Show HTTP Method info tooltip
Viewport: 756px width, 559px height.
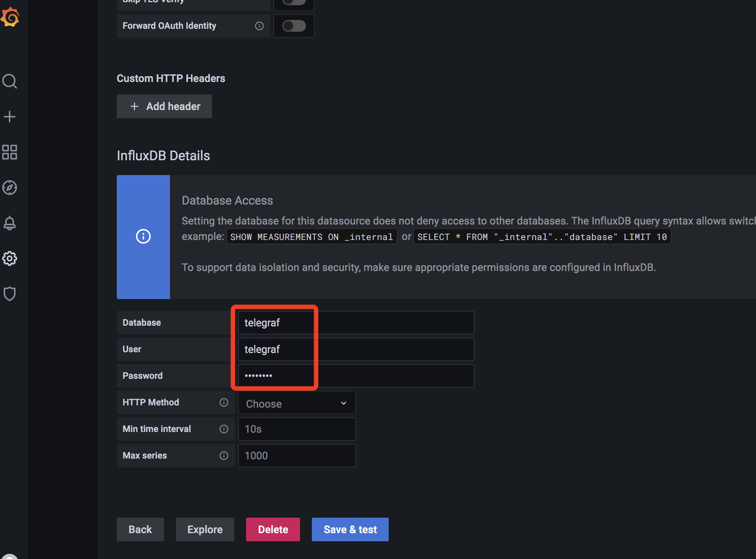(x=224, y=402)
